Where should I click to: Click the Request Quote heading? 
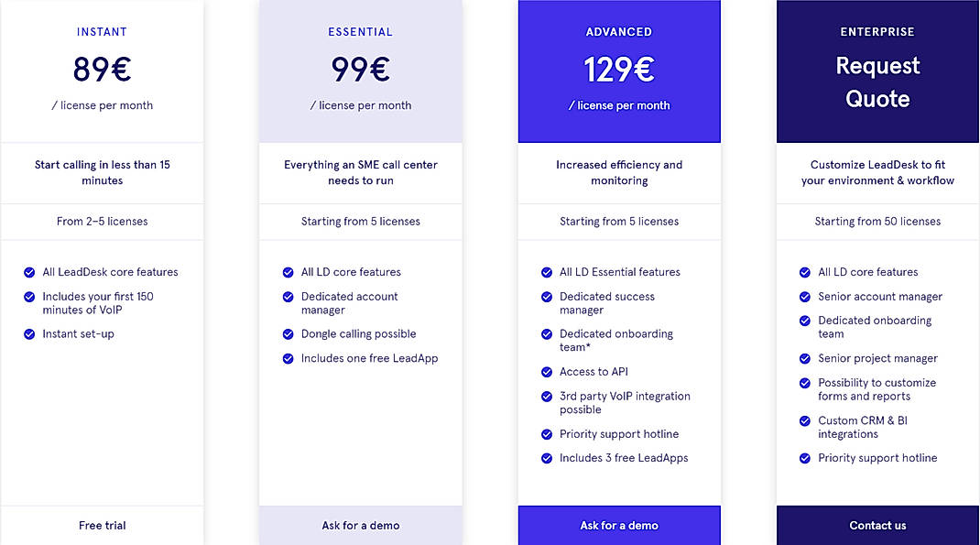click(x=877, y=82)
